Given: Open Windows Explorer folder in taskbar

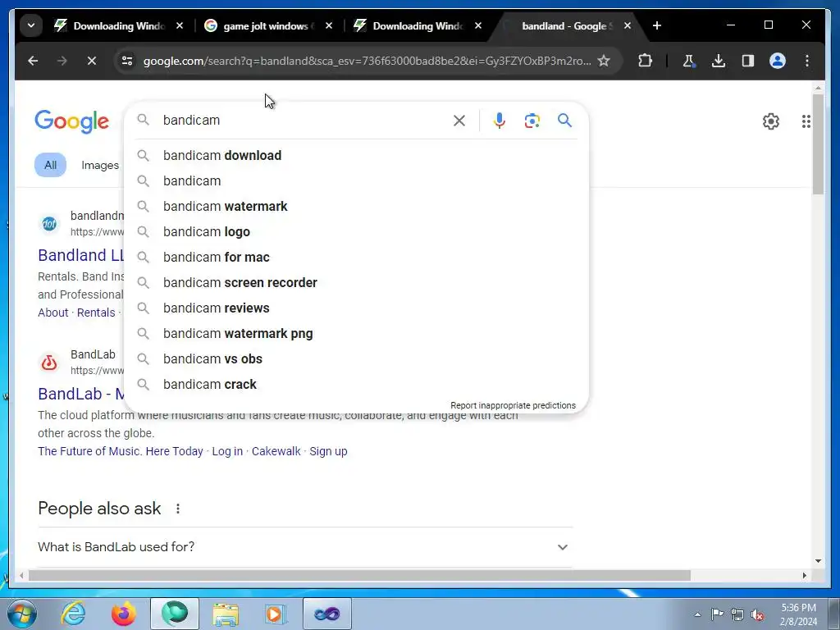Looking at the screenshot, I should click(x=226, y=614).
